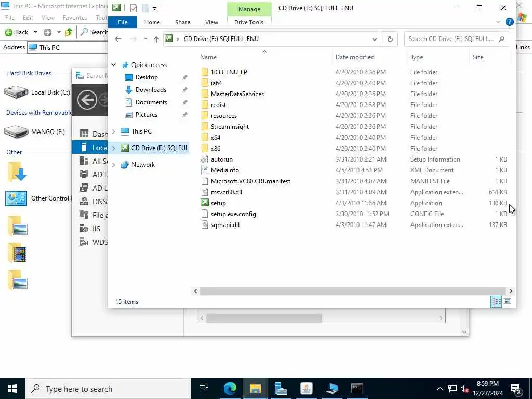Screen dimensions: 532x399
Task: Click Server Manager back arrow button
Action: pos(87,100)
